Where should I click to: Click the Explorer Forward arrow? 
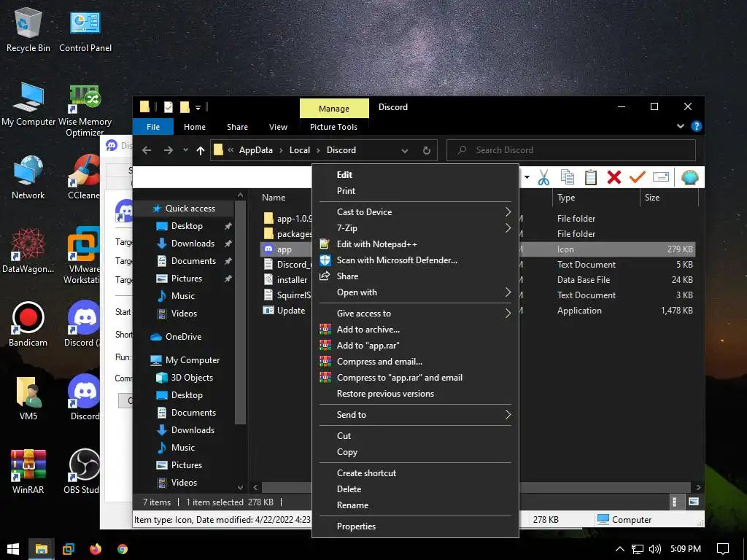point(169,150)
